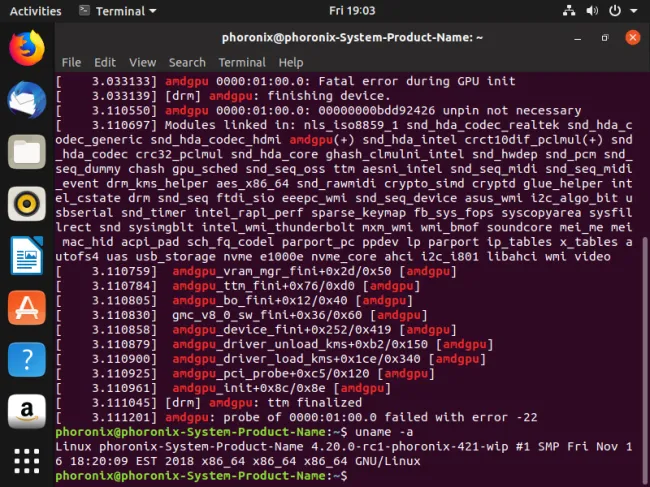Show Applications grid at dock bottom
650x487 pixels.
click(27, 460)
